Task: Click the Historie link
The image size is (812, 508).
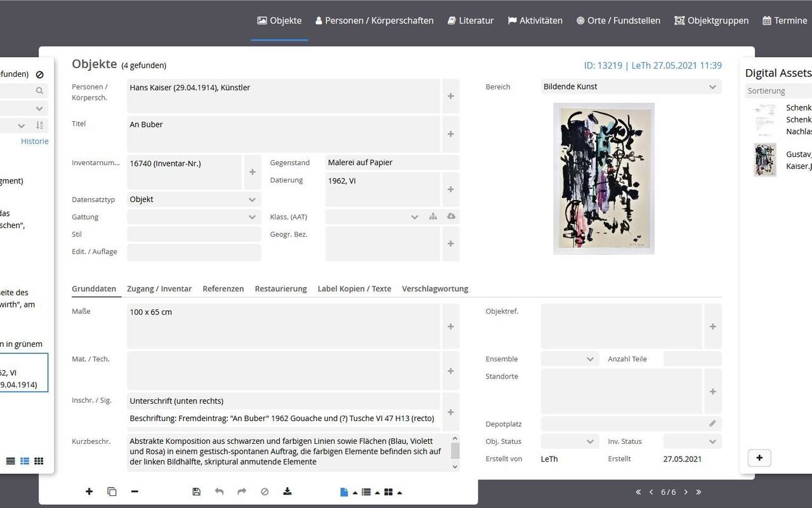Action: point(34,142)
